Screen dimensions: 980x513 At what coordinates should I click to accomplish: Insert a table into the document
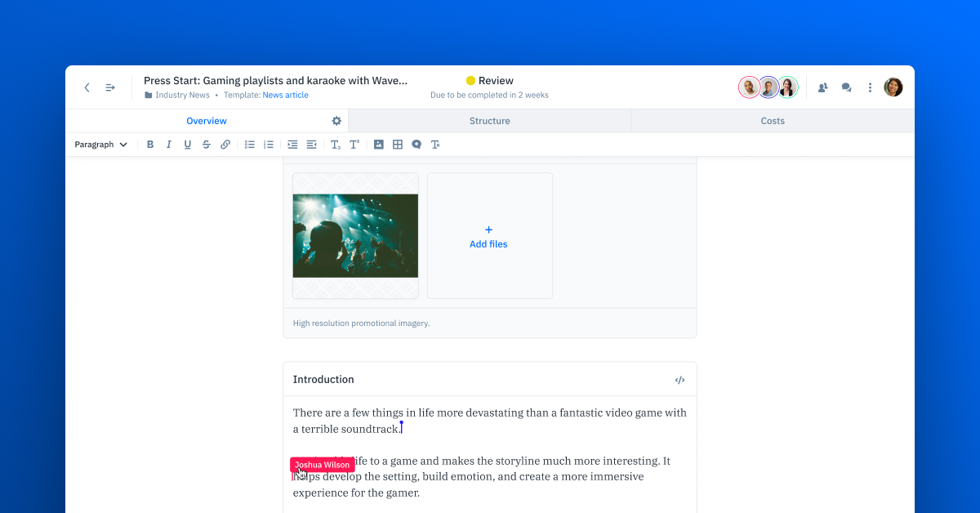point(397,144)
